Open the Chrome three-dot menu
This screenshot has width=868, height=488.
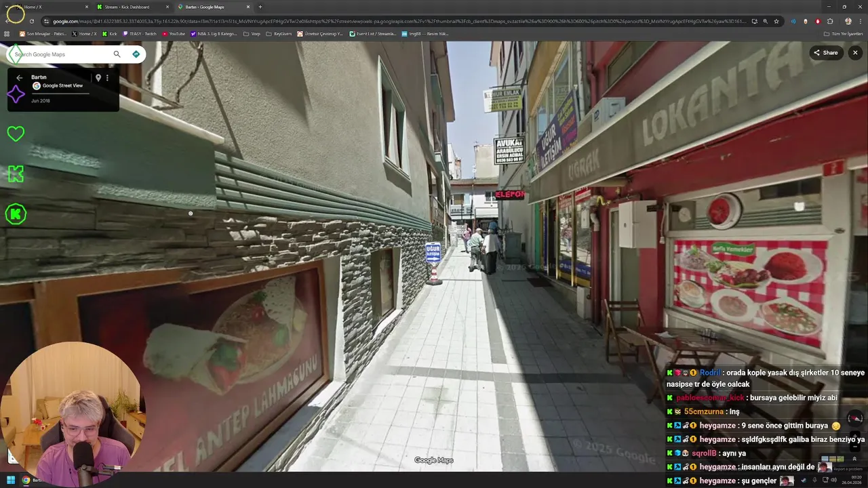click(x=860, y=21)
